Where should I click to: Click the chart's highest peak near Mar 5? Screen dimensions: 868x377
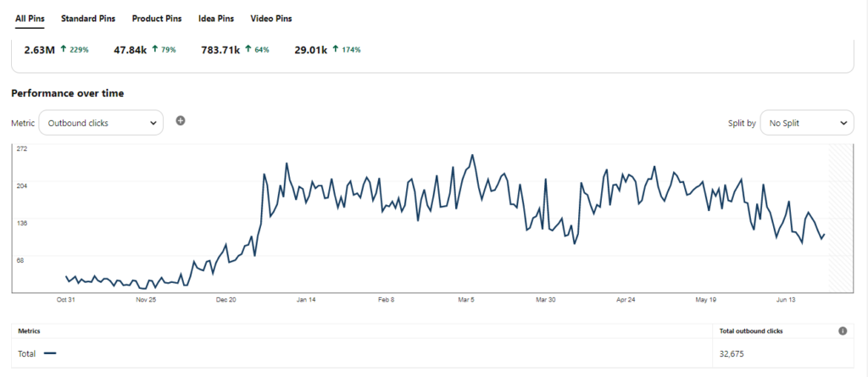pyautogui.click(x=472, y=156)
